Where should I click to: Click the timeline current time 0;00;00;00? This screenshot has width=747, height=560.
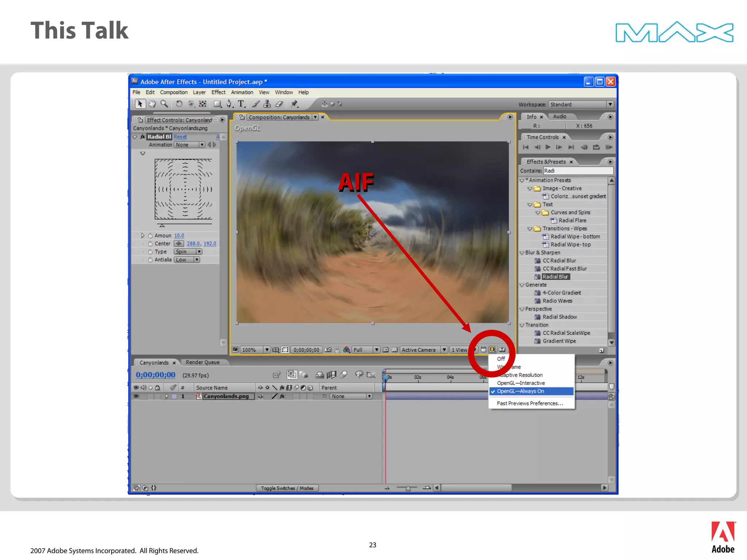[x=156, y=375]
